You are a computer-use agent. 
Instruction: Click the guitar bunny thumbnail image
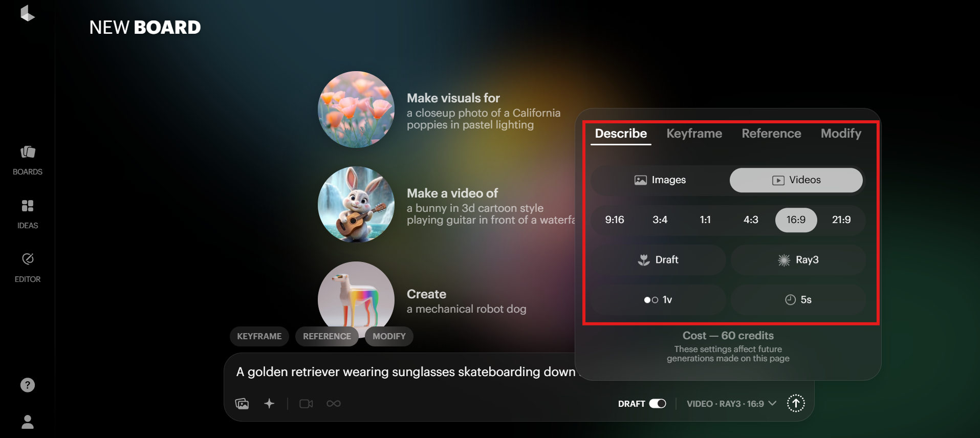356,205
